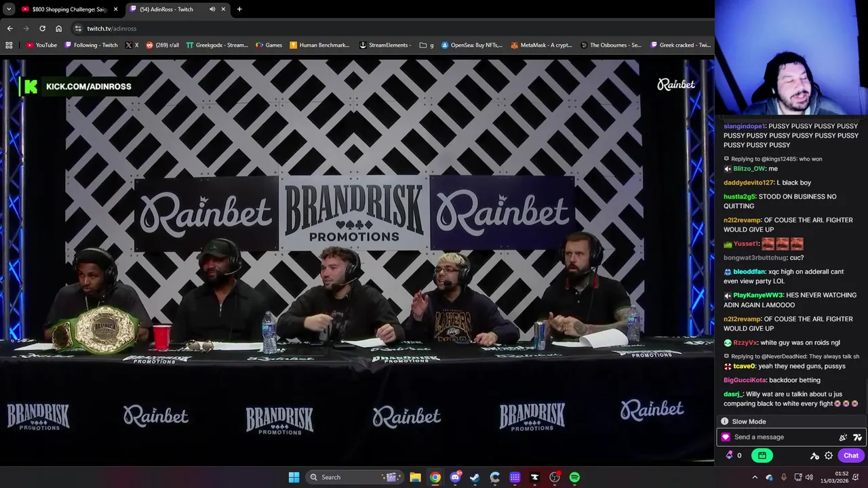Viewport: 868px width, 488px height.
Task: Open Discord from the taskbar
Action: point(455,477)
